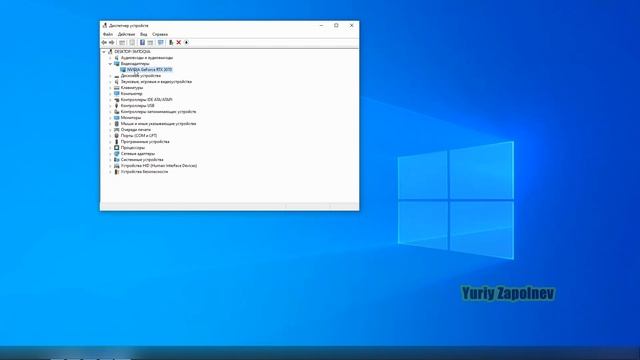Click the Клавиатуры keyboard icon
640x360 pixels.
117,88
